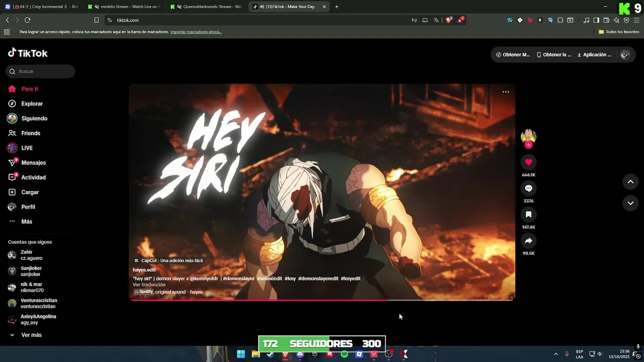Click the Obtener la... button
Image resolution: width=644 pixels, height=362 pixels.
[554, 55]
